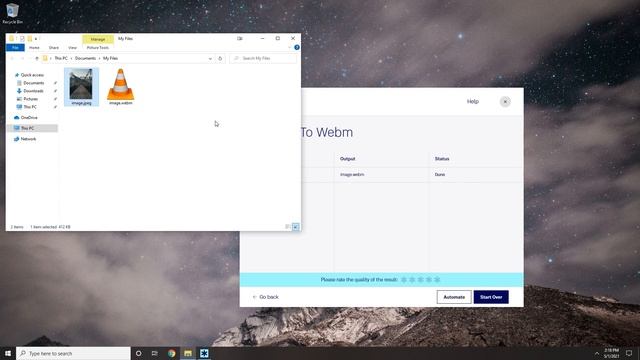Click Help in the converter window
The height and width of the screenshot is (360, 640).
tap(473, 101)
